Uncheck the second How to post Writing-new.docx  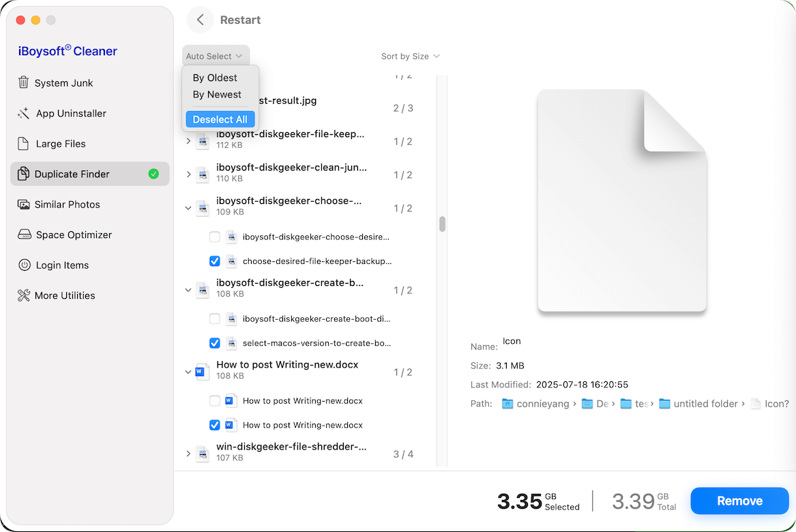pos(214,425)
